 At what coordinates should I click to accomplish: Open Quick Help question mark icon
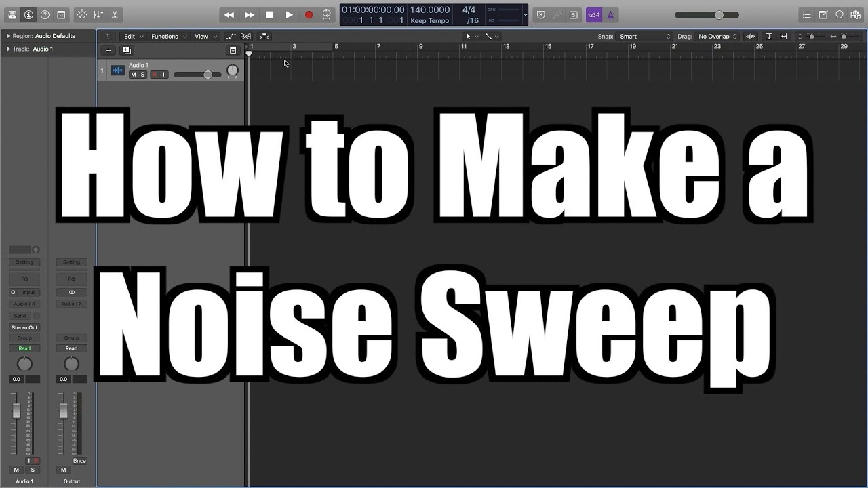pyautogui.click(x=45, y=14)
